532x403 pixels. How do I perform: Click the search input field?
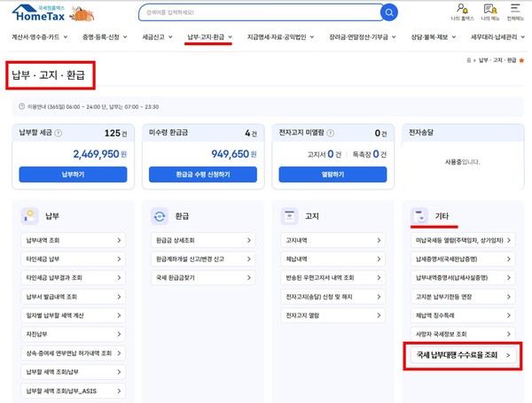point(257,12)
